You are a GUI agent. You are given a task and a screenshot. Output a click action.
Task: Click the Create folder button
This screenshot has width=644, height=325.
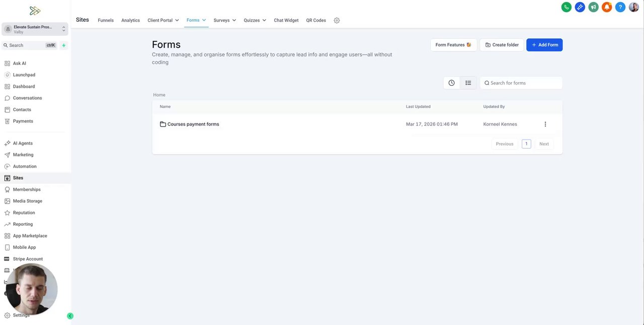tap(502, 45)
